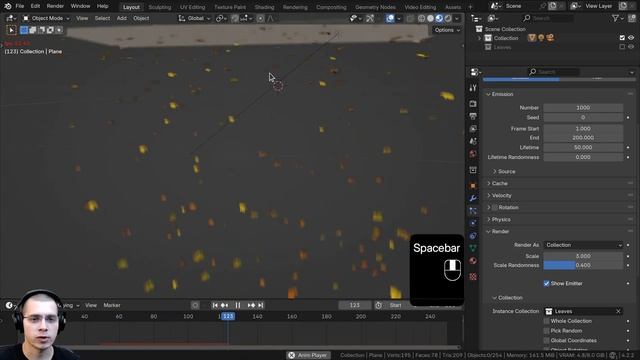Jump to the first frame in timeline
This screenshot has width=640, height=360.
pos(215,305)
